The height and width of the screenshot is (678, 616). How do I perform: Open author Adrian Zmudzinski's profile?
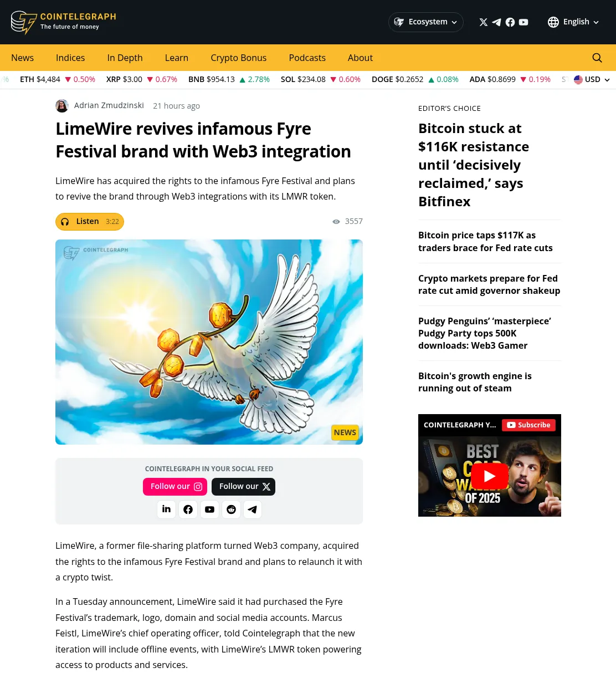[109, 105]
